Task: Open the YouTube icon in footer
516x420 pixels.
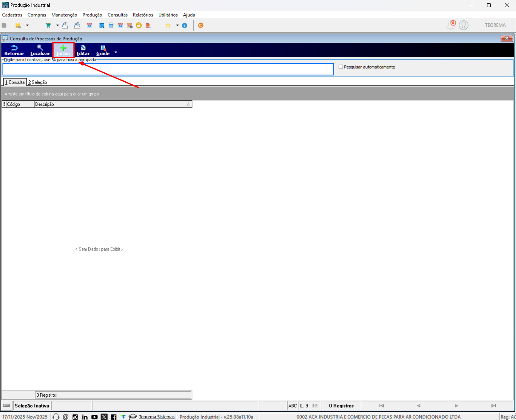Action: pyautogui.click(x=95, y=417)
